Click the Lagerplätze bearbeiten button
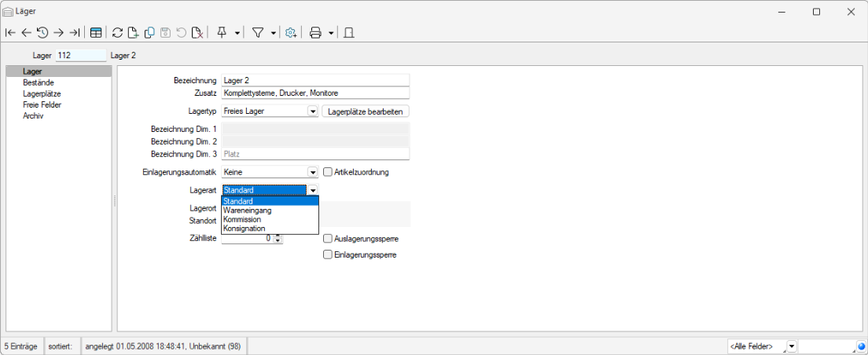 click(x=366, y=112)
